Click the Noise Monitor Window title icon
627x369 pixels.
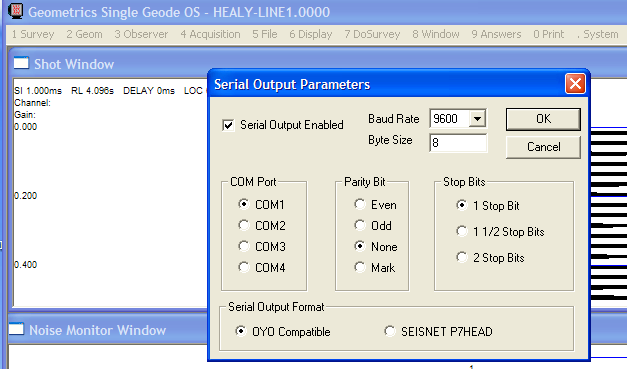(16, 329)
